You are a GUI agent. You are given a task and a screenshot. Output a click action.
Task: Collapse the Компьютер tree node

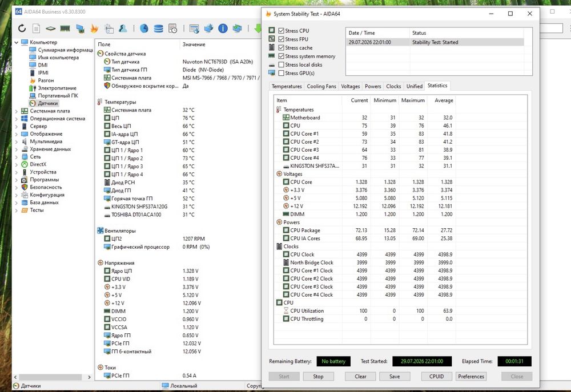pyautogui.click(x=17, y=42)
